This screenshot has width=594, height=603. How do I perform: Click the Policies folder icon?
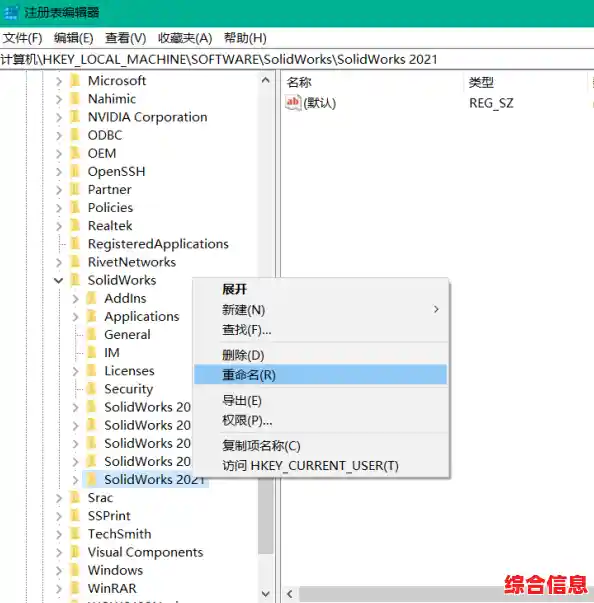tap(75, 207)
